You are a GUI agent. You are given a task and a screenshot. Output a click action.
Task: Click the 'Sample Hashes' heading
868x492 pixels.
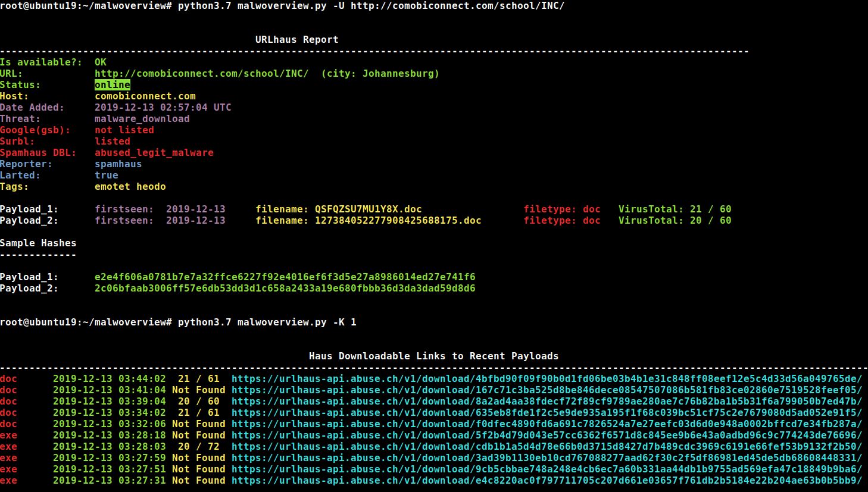coord(38,243)
